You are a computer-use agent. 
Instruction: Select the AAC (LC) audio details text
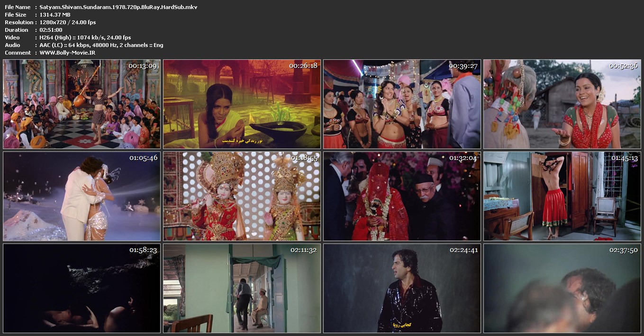101,45
